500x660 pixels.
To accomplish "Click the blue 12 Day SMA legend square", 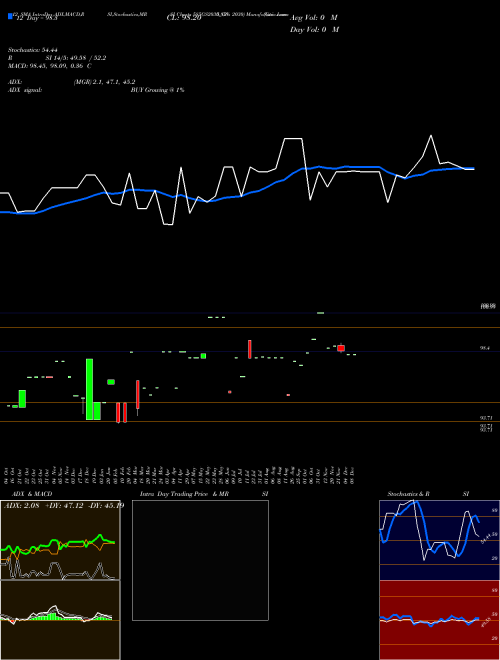I will 10,16.
